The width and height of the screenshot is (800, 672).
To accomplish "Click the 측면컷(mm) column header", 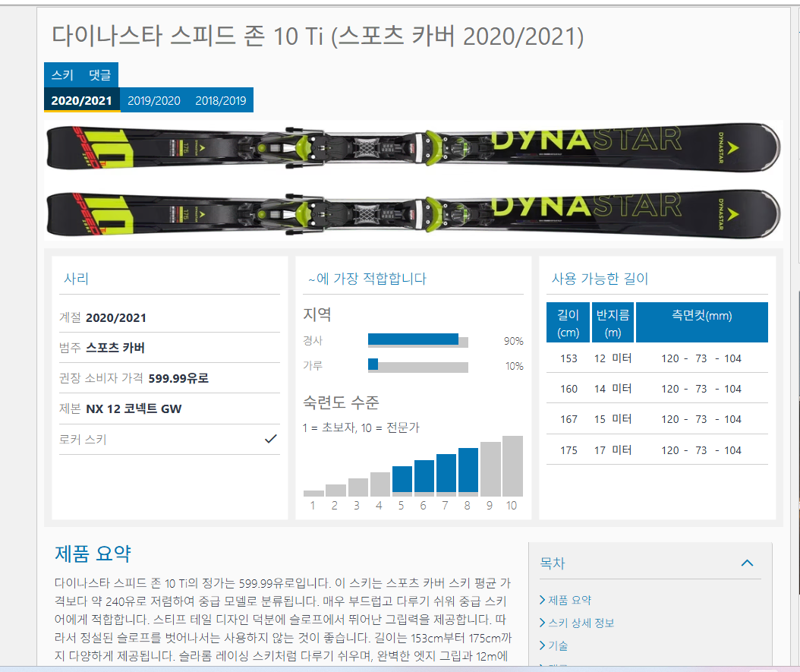I will click(x=701, y=323).
